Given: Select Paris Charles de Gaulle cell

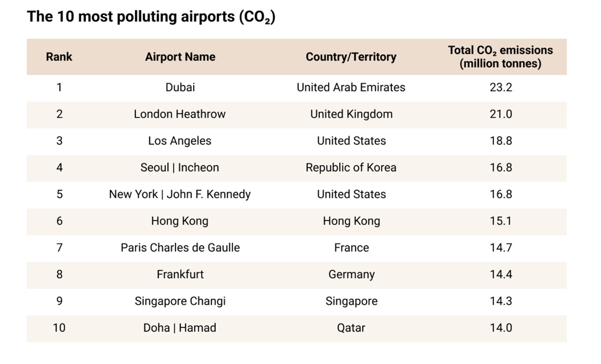Looking at the screenshot, I should (180, 248).
